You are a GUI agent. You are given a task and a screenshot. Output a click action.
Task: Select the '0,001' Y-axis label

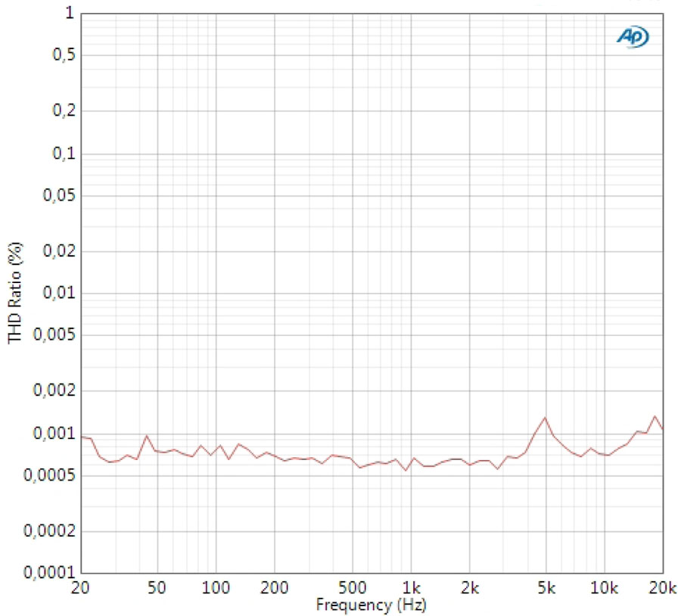[x=54, y=433]
